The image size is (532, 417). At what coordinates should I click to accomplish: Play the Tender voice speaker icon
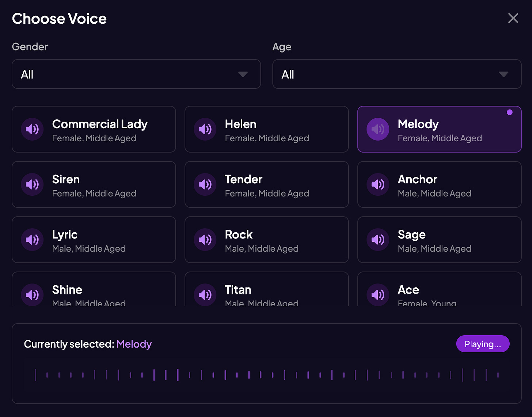point(205,184)
